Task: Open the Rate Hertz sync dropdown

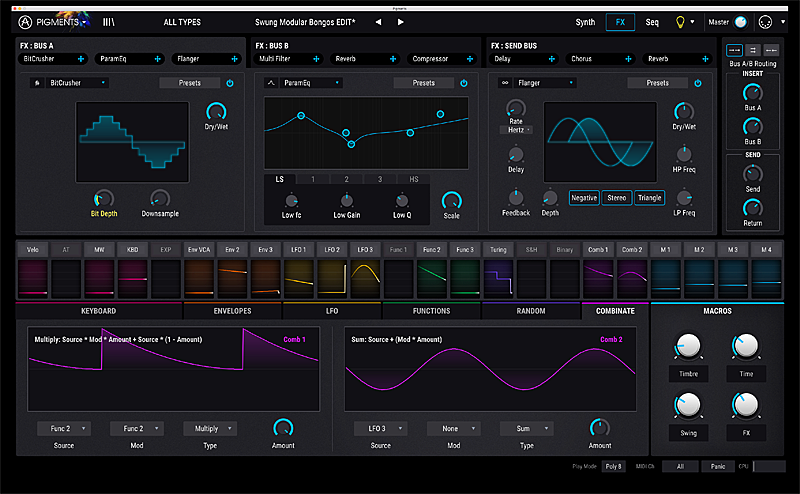Action: point(517,130)
